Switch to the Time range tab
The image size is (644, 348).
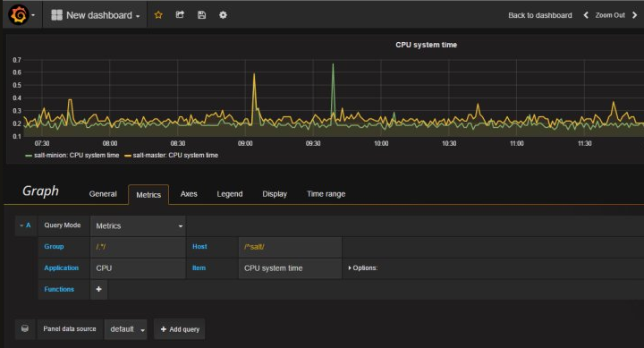coord(326,194)
